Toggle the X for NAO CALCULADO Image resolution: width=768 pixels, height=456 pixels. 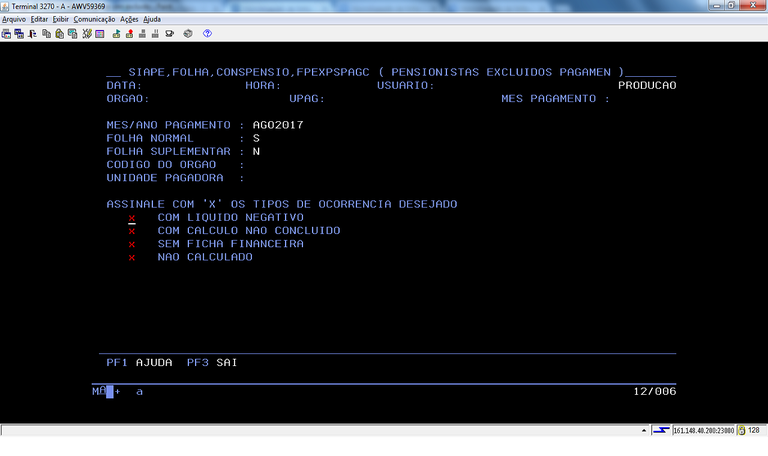(x=132, y=258)
